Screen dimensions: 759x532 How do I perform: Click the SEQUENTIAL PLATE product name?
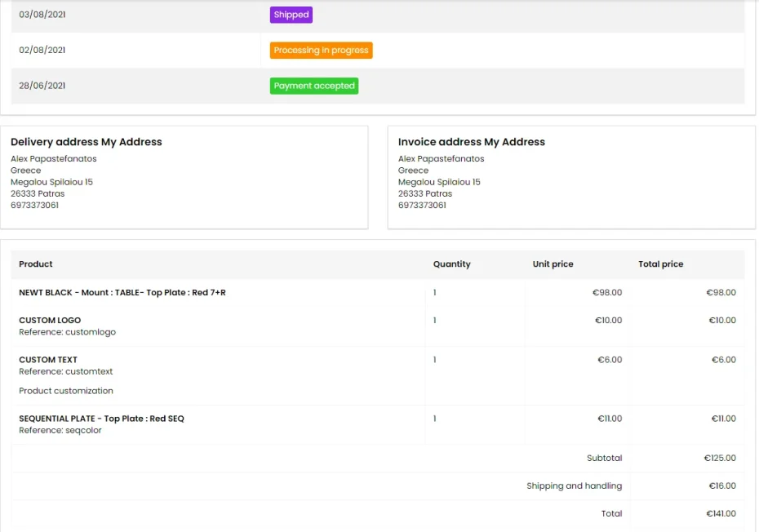102,419
